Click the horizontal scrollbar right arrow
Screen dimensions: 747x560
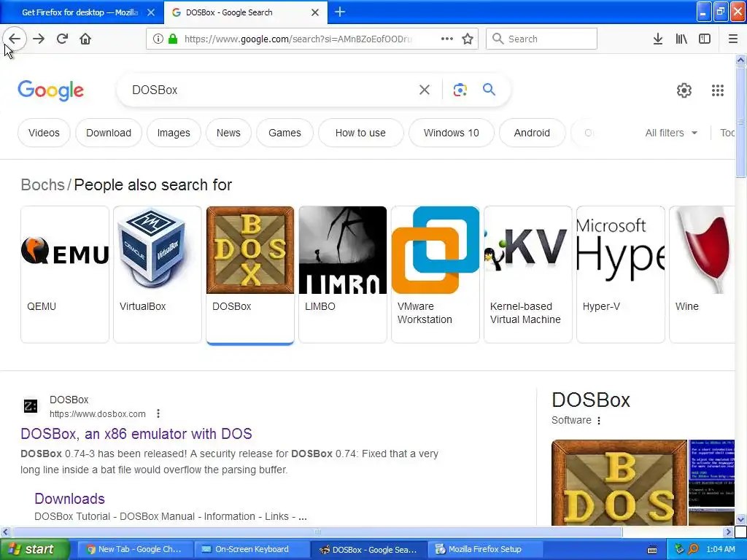pyautogui.click(x=729, y=532)
